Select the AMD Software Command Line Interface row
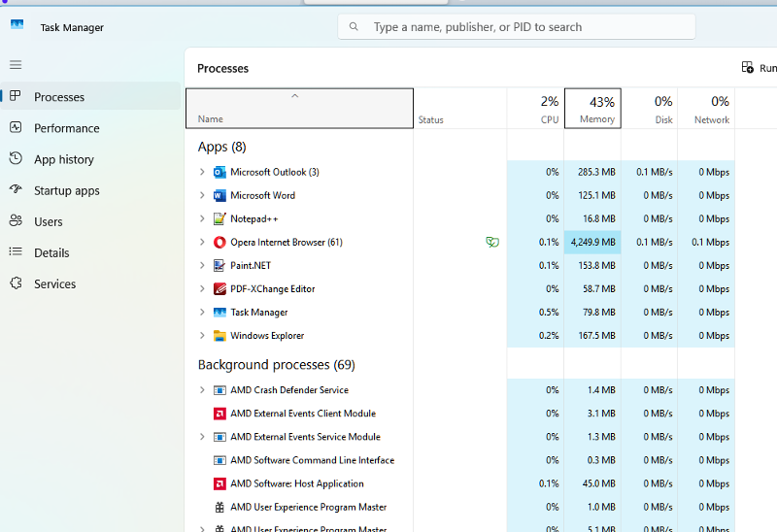Screen dimensions: 777x532 tap(459, 460)
